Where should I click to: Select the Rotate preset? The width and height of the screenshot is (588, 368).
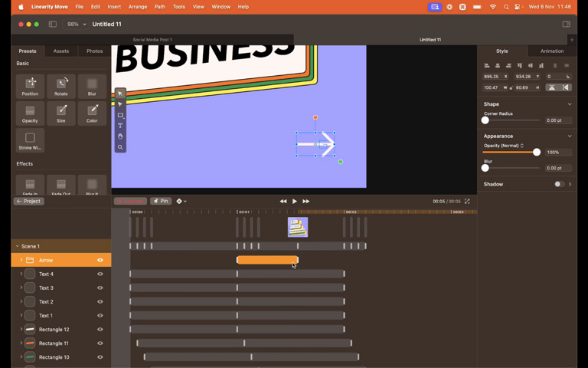tap(60, 87)
